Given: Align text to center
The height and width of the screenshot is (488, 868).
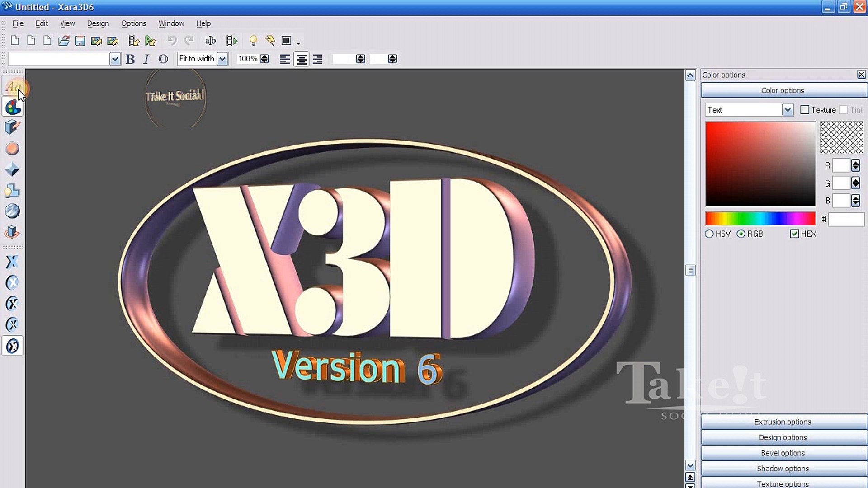Looking at the screenshot, I should pos(302,59).
